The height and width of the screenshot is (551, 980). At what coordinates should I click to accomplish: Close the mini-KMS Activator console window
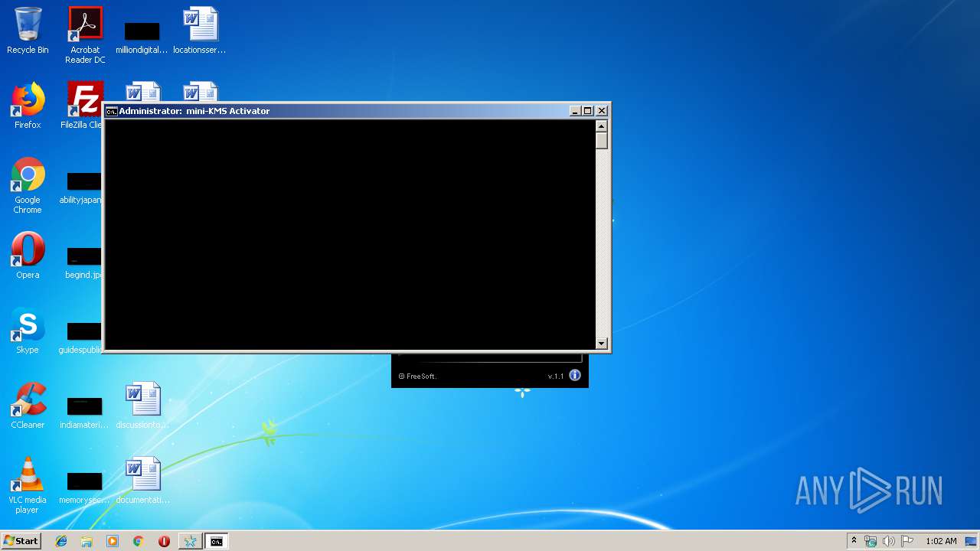tap(602, 111)
